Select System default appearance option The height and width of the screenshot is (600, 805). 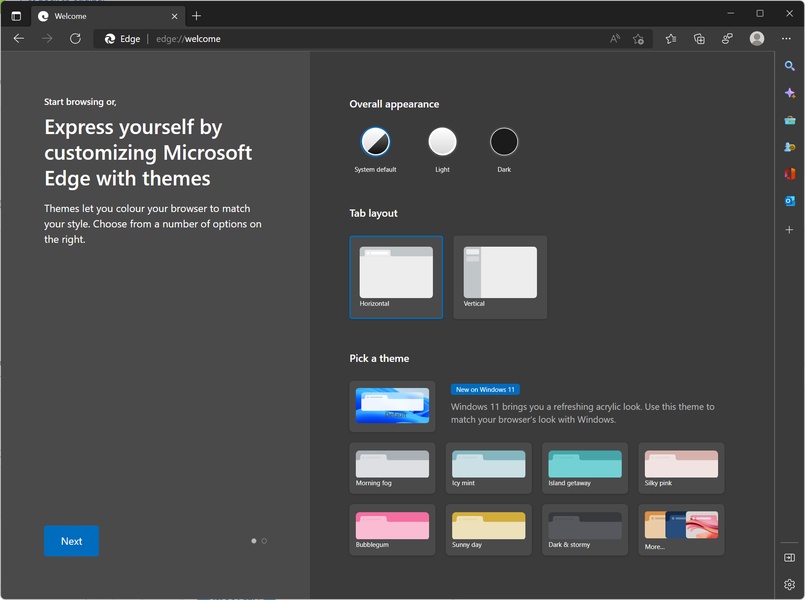[x=375, y=142]
